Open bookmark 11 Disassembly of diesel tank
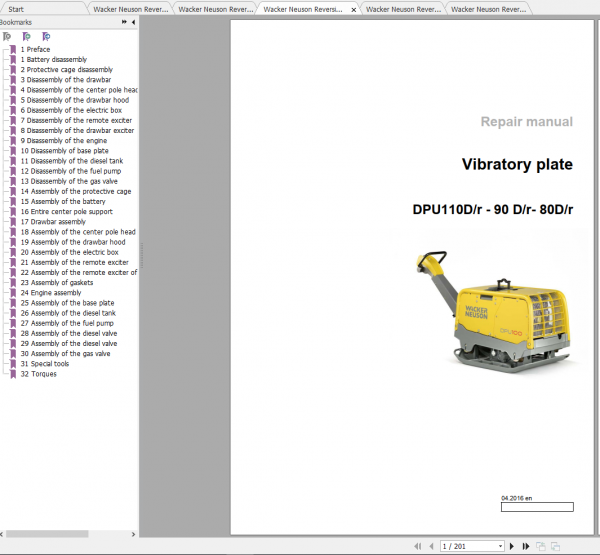 [72, 161]
